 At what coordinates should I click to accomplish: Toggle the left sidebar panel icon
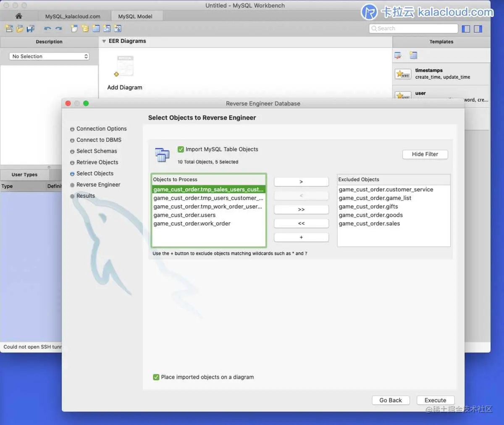coord(466,29)
